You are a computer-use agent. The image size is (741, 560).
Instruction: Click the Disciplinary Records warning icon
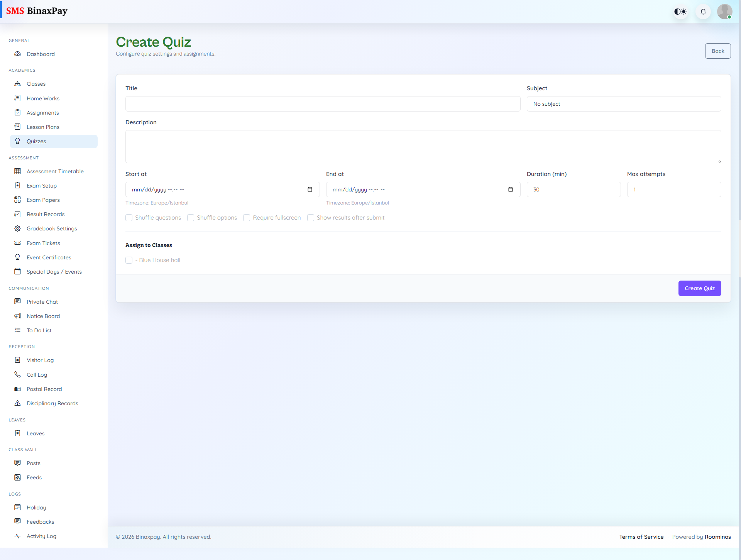[x=18, y=403]
